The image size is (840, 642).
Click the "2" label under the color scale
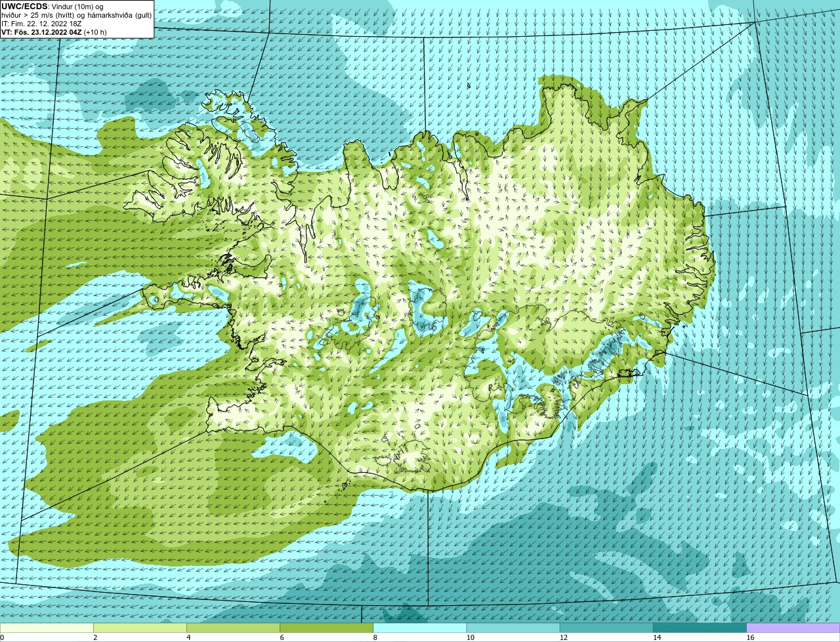[x=95, y=637]
